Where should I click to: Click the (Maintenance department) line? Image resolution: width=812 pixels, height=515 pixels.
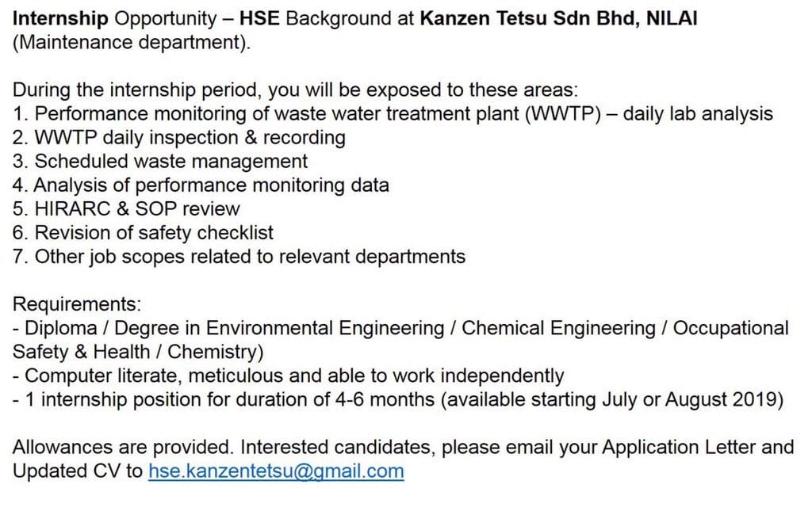pyautogui.click(x=132, y=43)
